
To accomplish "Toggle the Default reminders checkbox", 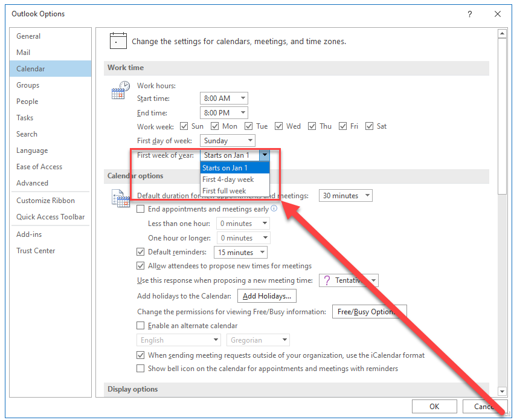I will click(140, 252).
